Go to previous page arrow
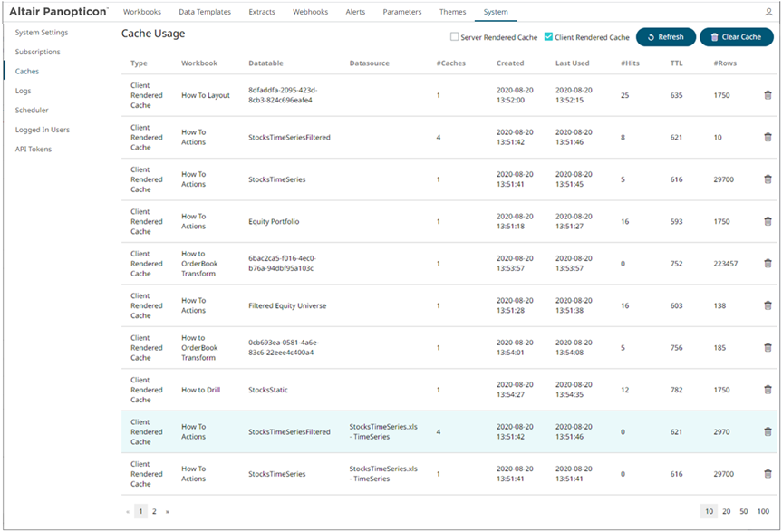 coord(128,512)
